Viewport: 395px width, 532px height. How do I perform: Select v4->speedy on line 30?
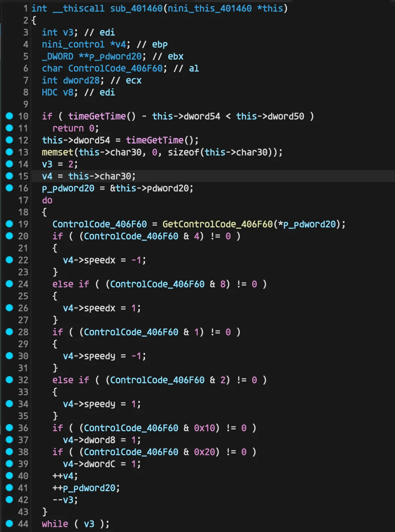tap(89, 356)
